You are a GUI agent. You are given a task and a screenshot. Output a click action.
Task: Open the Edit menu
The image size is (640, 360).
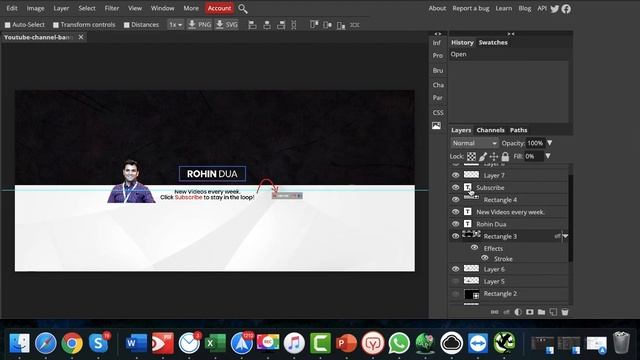12,8
